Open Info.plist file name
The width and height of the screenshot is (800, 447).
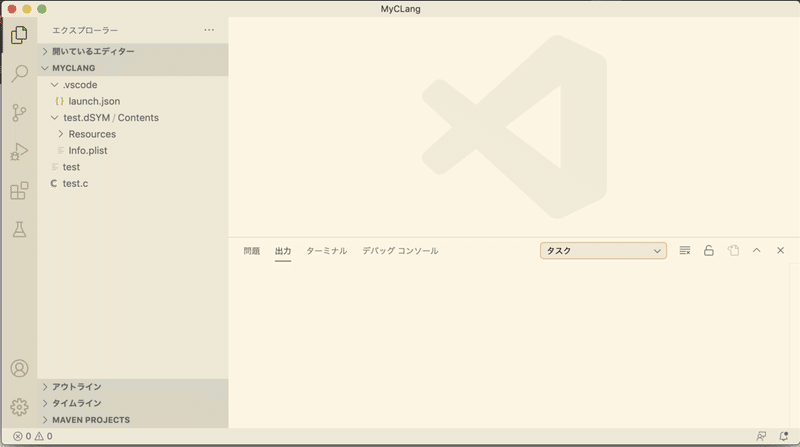coord(88,151)
